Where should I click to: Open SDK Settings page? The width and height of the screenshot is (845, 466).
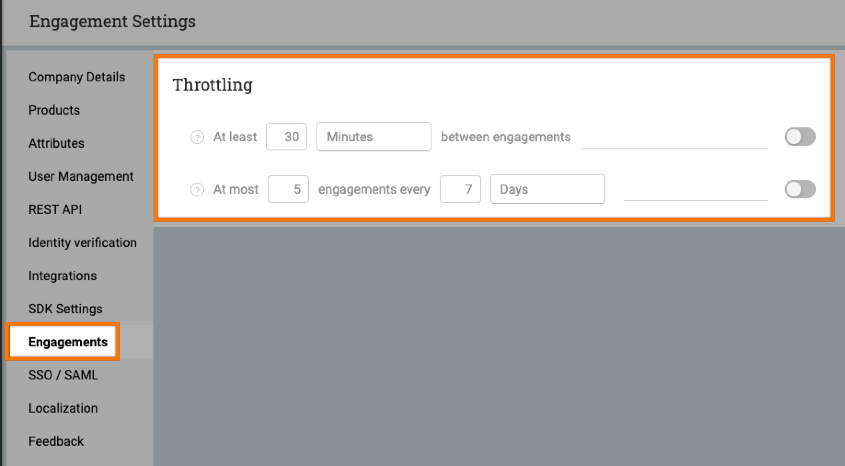[65, 309]
